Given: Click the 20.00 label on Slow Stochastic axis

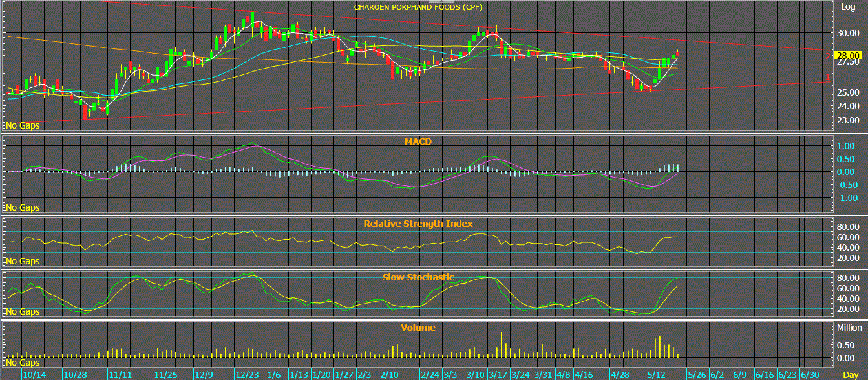Looking at the screenshot, I should coord(847,309).
